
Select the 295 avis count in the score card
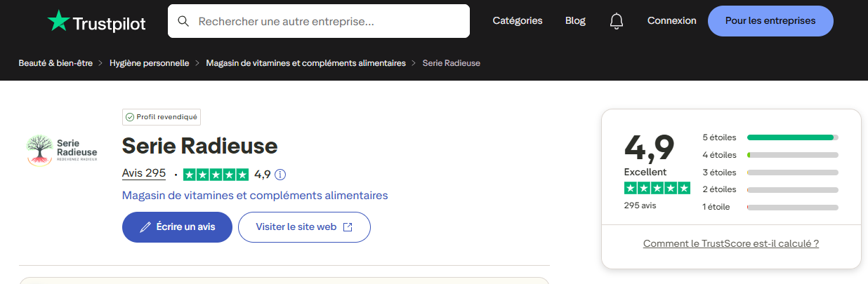click(x=640, y=205)
